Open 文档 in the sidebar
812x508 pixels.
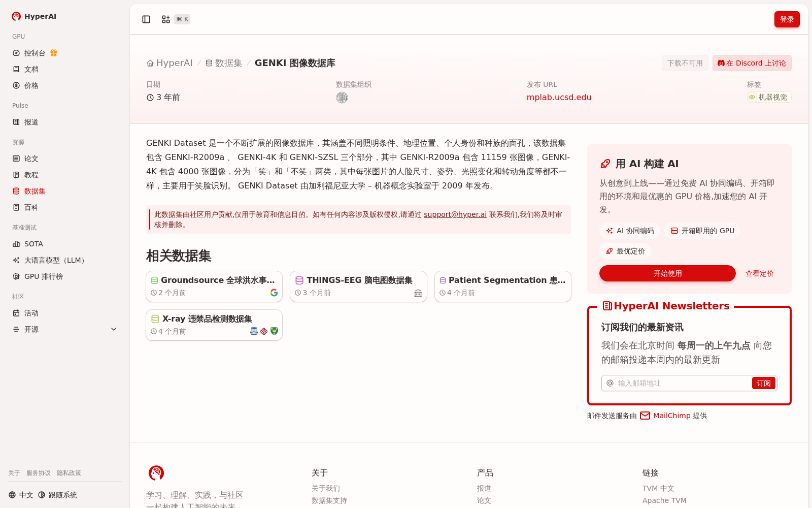coord(65,69)
